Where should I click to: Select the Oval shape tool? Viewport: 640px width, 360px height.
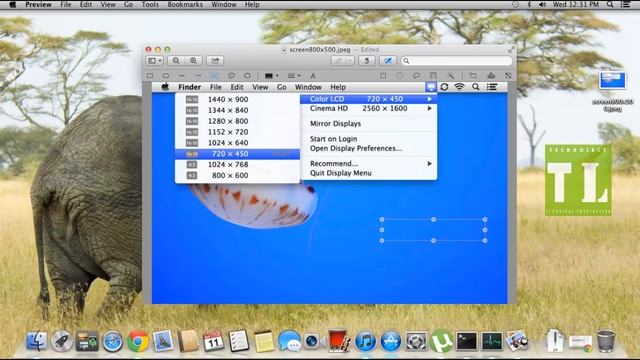(166, 76)
